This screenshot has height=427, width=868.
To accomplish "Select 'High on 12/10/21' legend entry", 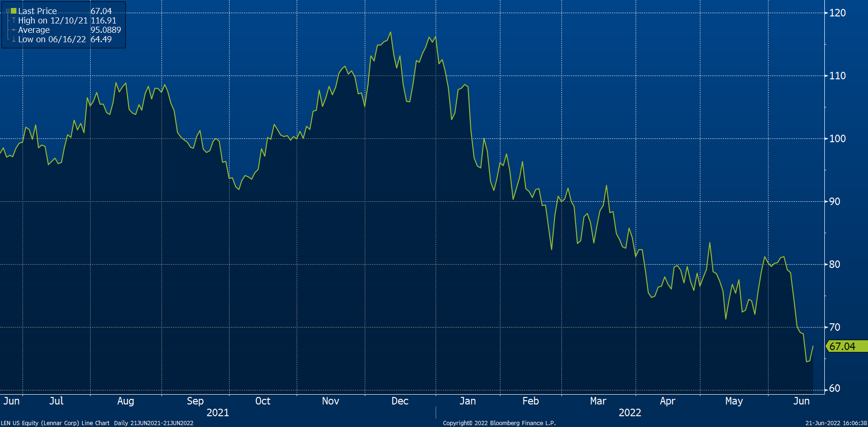I will [x=53, y=21].
